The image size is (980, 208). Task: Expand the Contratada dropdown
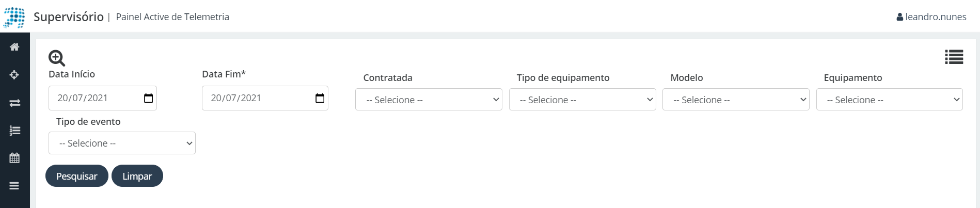[429, 100]
